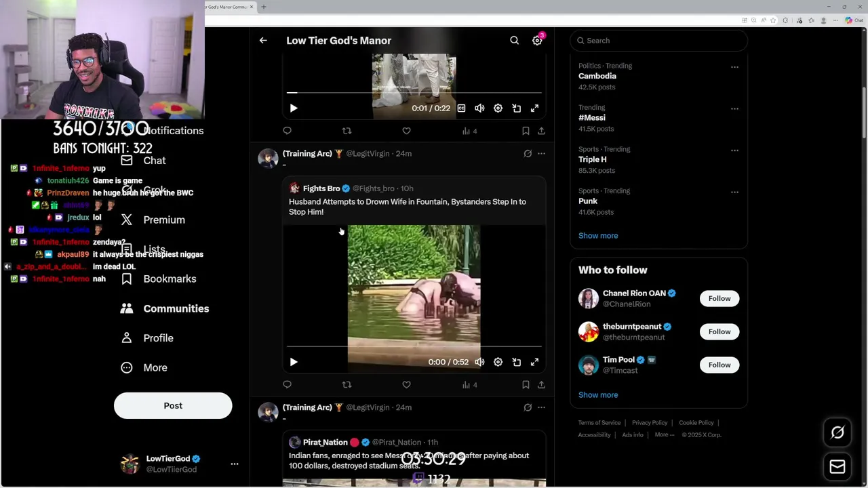Reply to the fountain video post
Viewport: 868px width, 488px height.
[287, 385]
